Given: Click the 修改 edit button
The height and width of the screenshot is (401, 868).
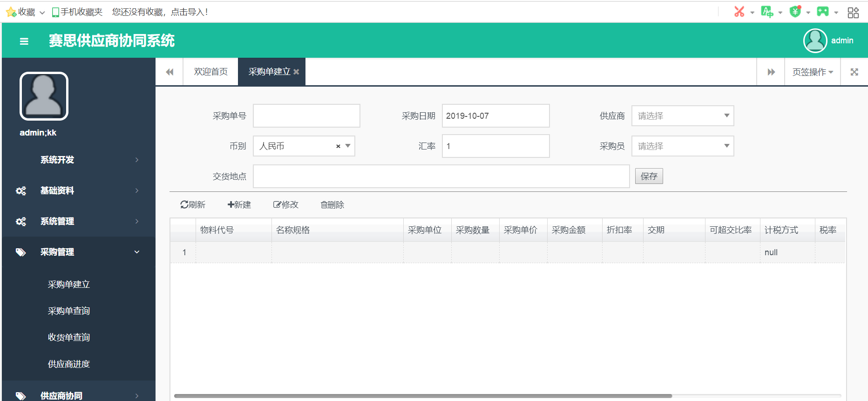Looking at the screenshot, I should point(285,204).
